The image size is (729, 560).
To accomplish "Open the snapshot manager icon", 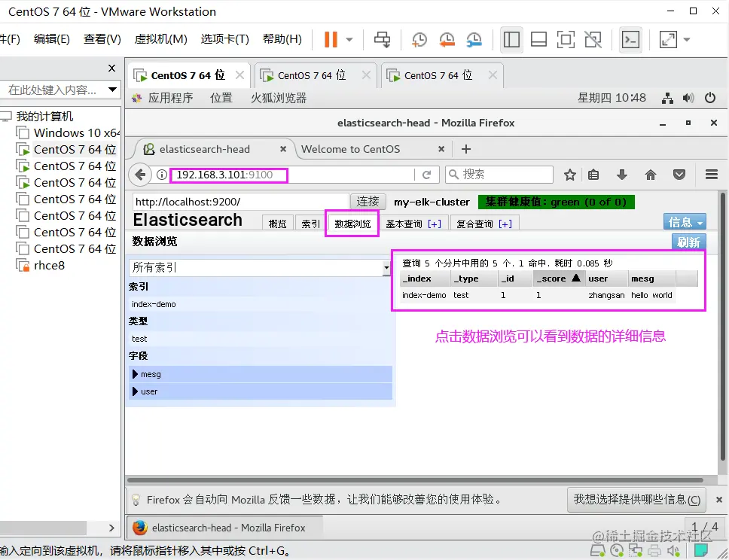I will tap(474, 39).
